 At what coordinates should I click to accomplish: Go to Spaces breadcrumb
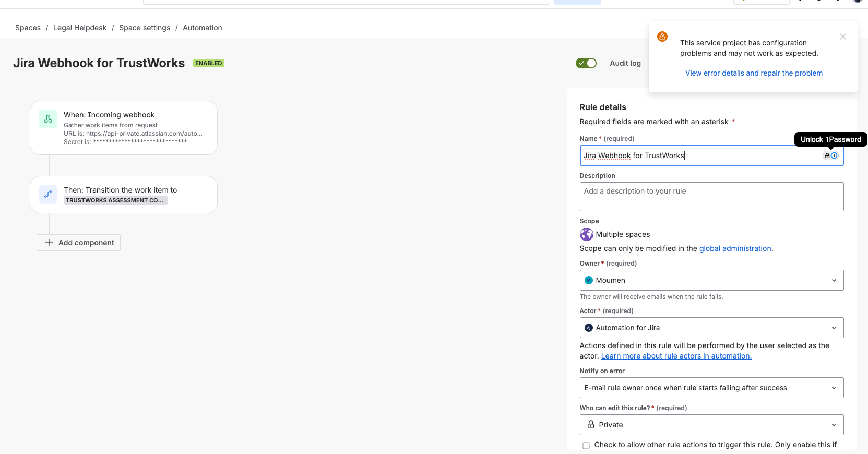click(x=28, y=28)
